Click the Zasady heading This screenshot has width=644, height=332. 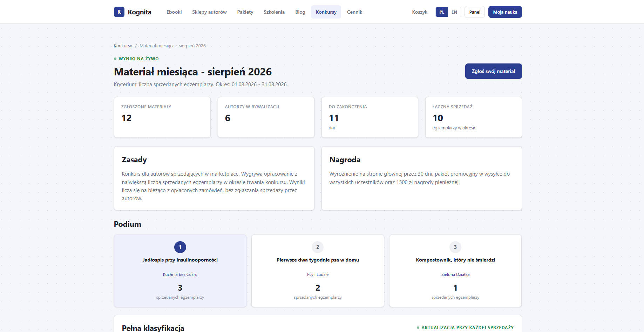[x=134, y=160]
